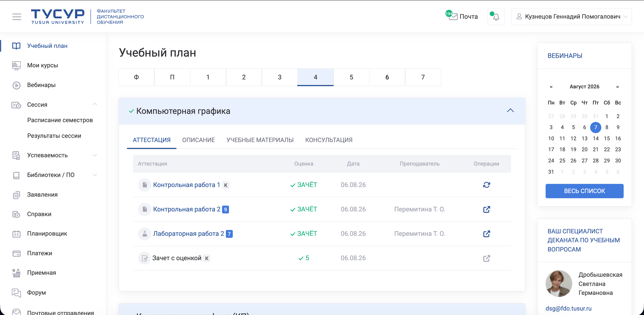Open the Почта mail icon

pos(453,17)
